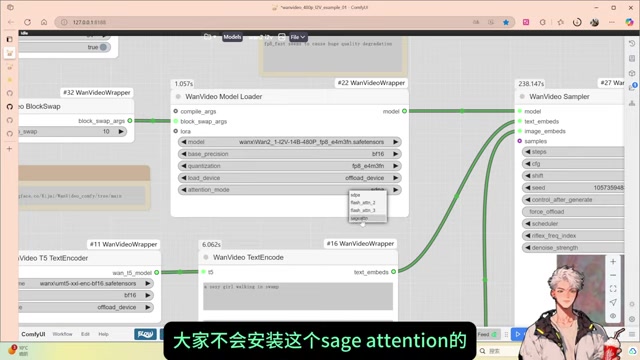
Task: Open the node library cube icon in the right sidebar
Action: (632, 73)
